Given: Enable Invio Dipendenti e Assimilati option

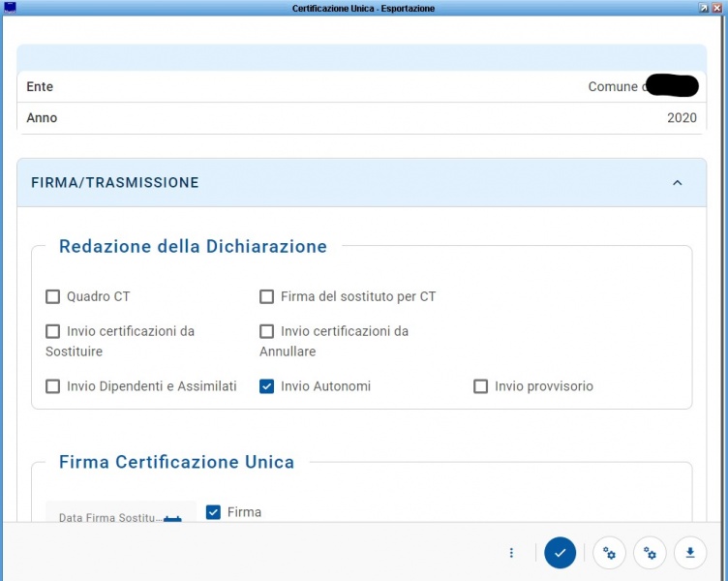Looking at the screenshot, I should coord(53,386).
